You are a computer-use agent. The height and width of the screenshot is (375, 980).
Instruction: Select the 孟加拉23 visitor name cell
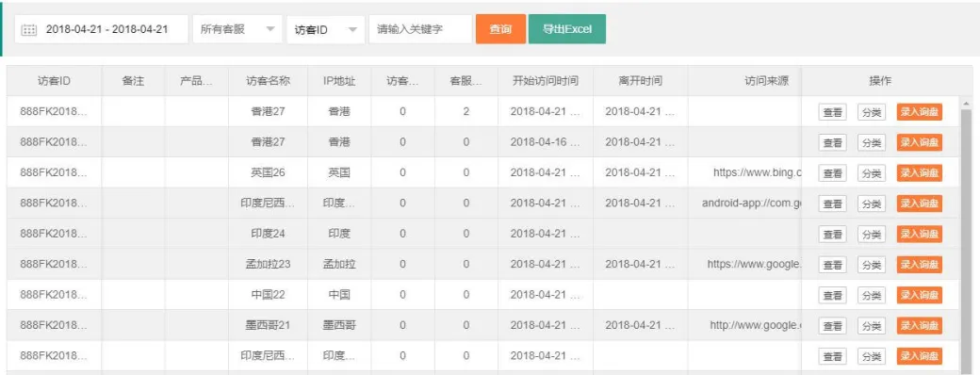269,265
